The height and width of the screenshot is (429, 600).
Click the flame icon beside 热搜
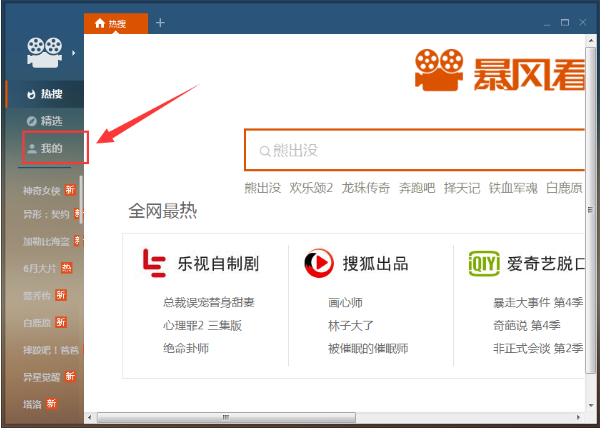[x=31, y=94]
